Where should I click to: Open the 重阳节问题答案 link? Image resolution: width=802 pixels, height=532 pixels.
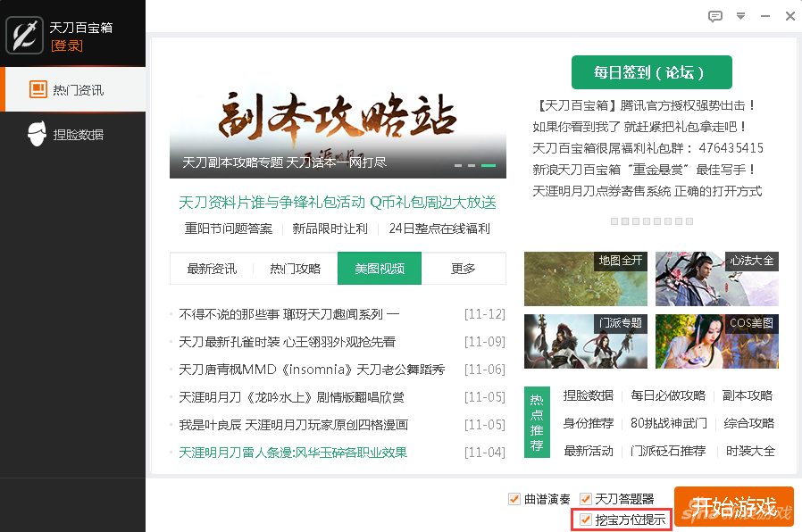[x=229, y=229]
